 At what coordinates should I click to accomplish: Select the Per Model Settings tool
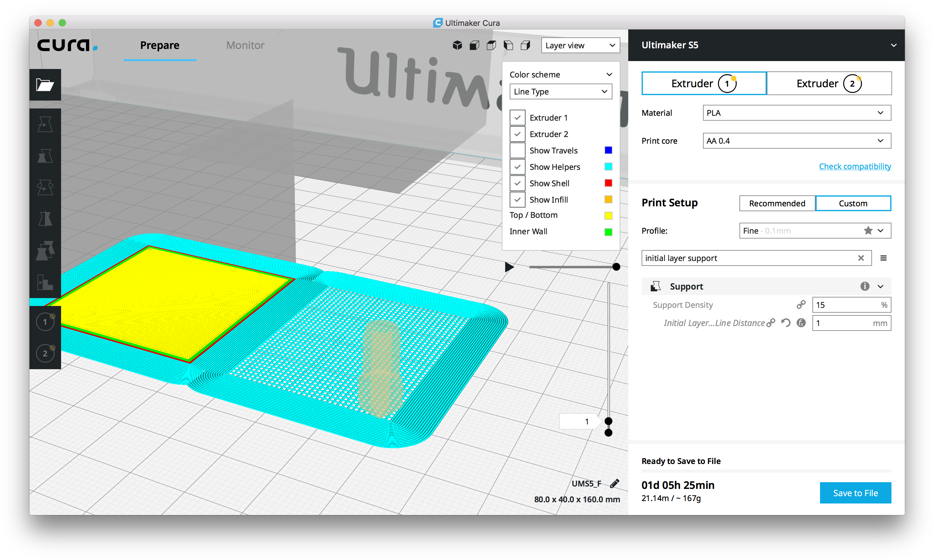(45, 251)
